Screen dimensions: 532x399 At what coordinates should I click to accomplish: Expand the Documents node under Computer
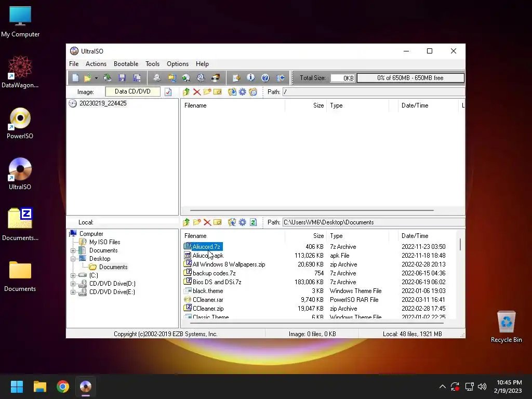73,251
